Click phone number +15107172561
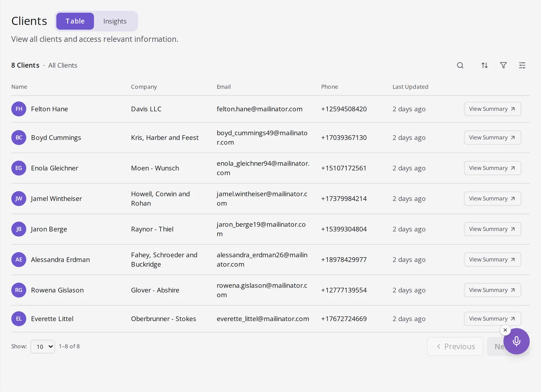The image size is (541, 392). (344, 168)
